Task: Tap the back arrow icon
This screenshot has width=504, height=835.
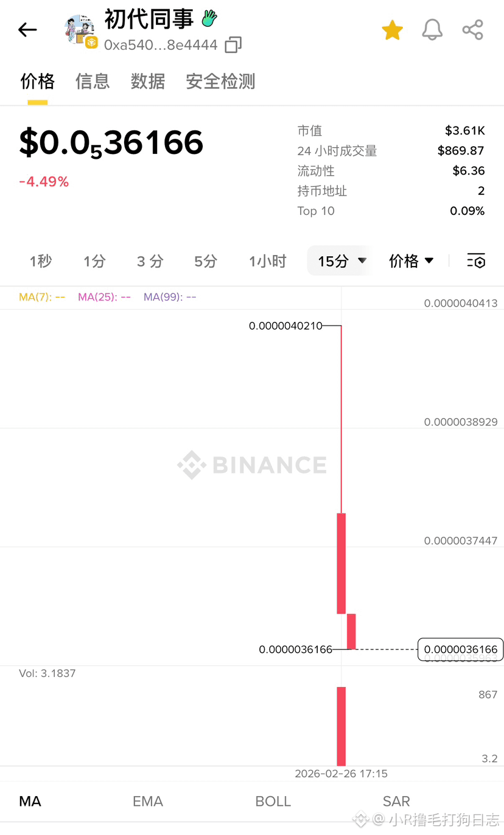Action: click(x=27, y=30)
